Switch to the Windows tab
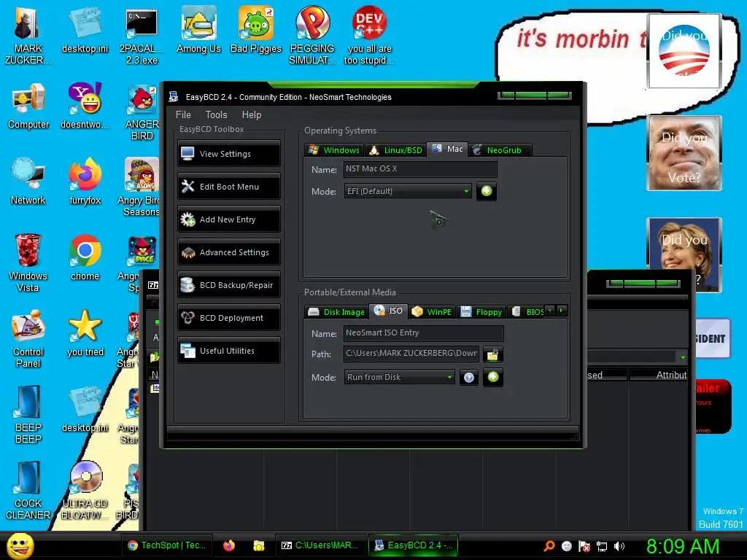Screen dimensions: 747x560 pyautogui.click(x=334, y=150)
